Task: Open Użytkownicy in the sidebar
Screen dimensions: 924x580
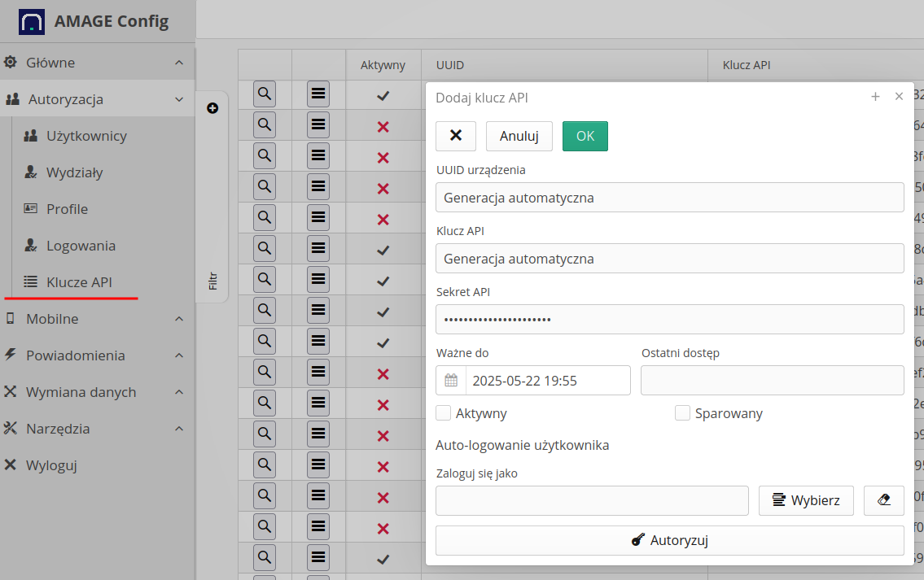Action: [x=86, y=136]
